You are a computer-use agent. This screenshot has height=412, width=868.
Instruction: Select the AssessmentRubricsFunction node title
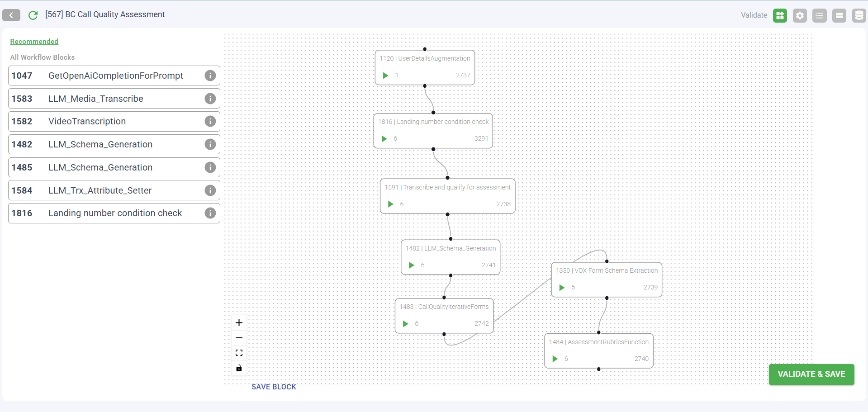pyautogui.click(x=599, y=342)
